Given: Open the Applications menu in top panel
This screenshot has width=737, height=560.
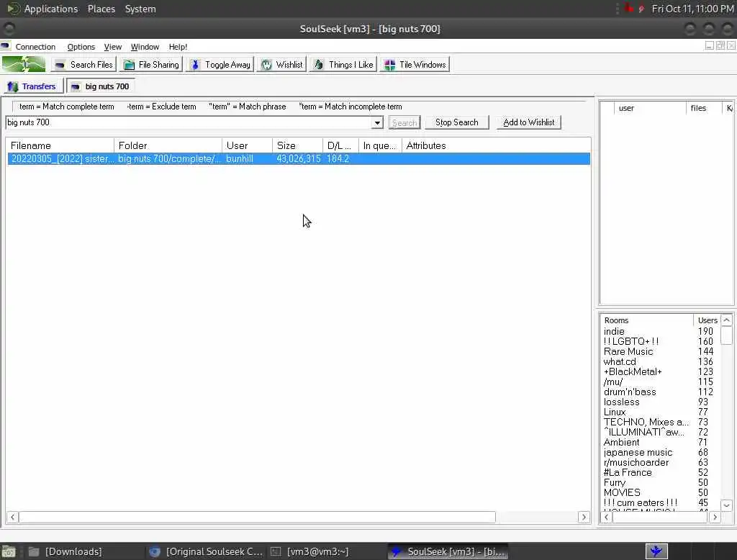Looking at the screenshot, I should coord(51,9).
